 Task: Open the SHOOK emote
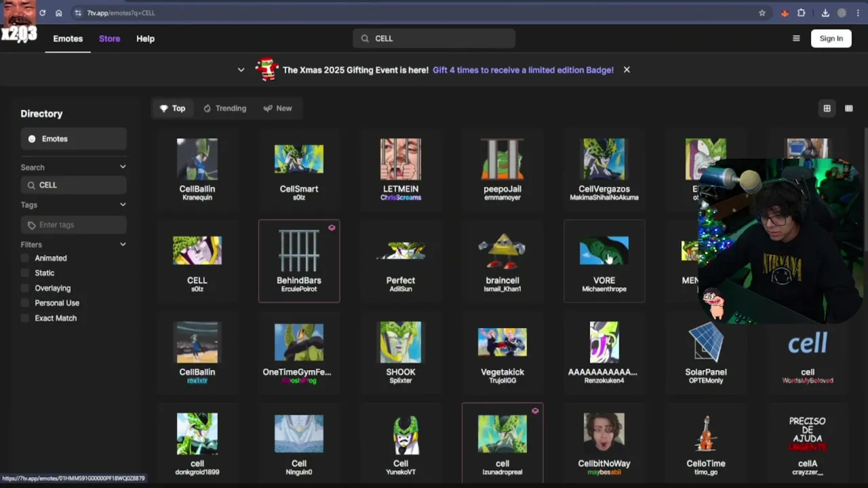pyautogui.click(x=401, y=352)
